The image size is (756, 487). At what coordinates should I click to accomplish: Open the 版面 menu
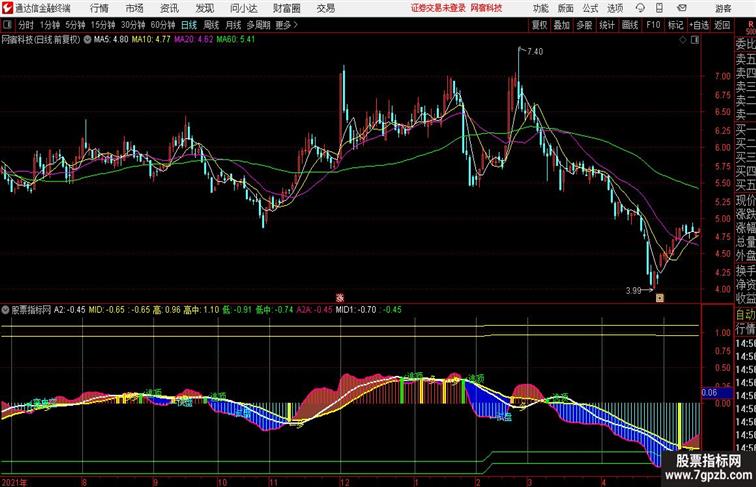565,8
